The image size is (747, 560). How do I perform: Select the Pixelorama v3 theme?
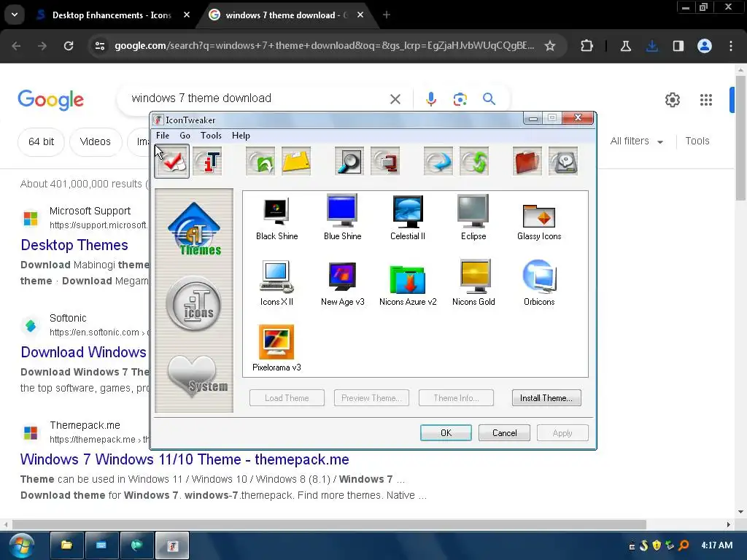(276, 349)
